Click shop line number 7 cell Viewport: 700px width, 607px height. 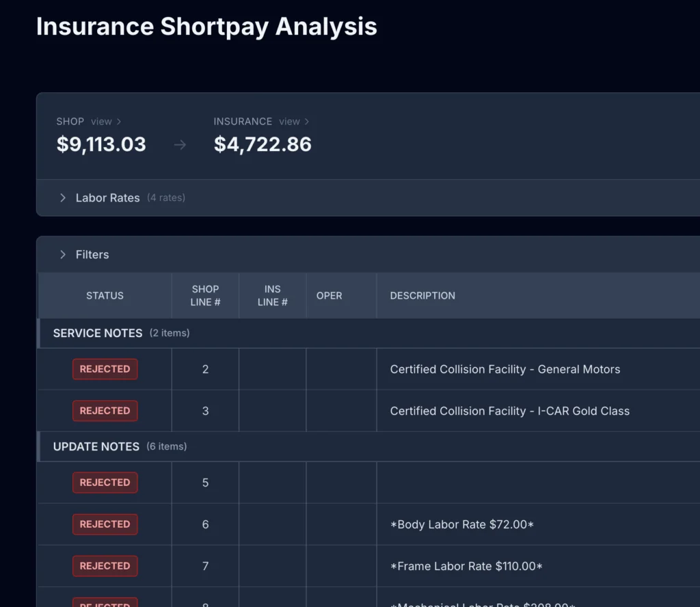click(x=205, y=566)
